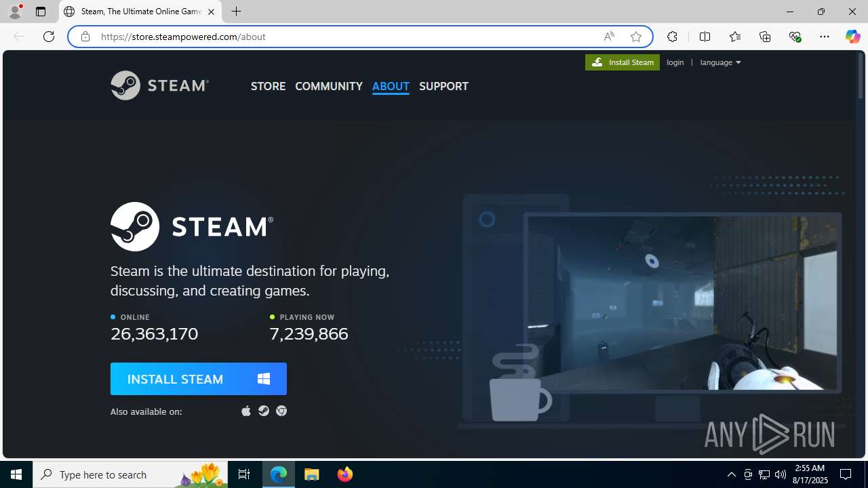Click the green Install Steam button
Screen dimensions: 868x488
tap(623, 62)
